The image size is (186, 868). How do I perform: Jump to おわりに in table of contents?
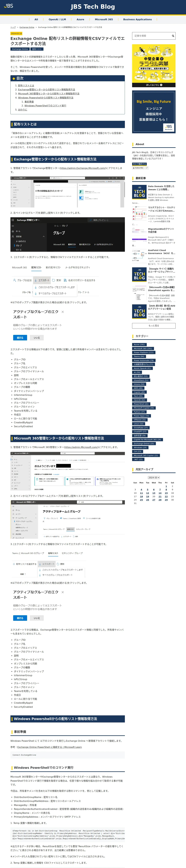tap(23, 110)
